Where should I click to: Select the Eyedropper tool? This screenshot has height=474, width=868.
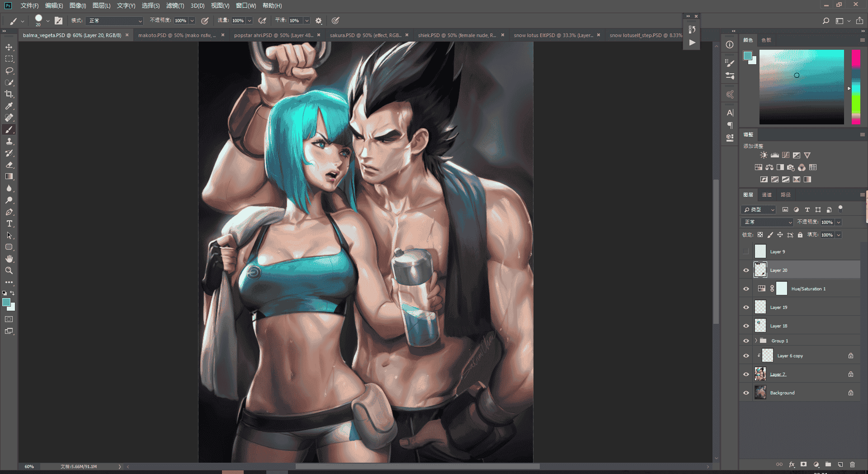(9, 106)
